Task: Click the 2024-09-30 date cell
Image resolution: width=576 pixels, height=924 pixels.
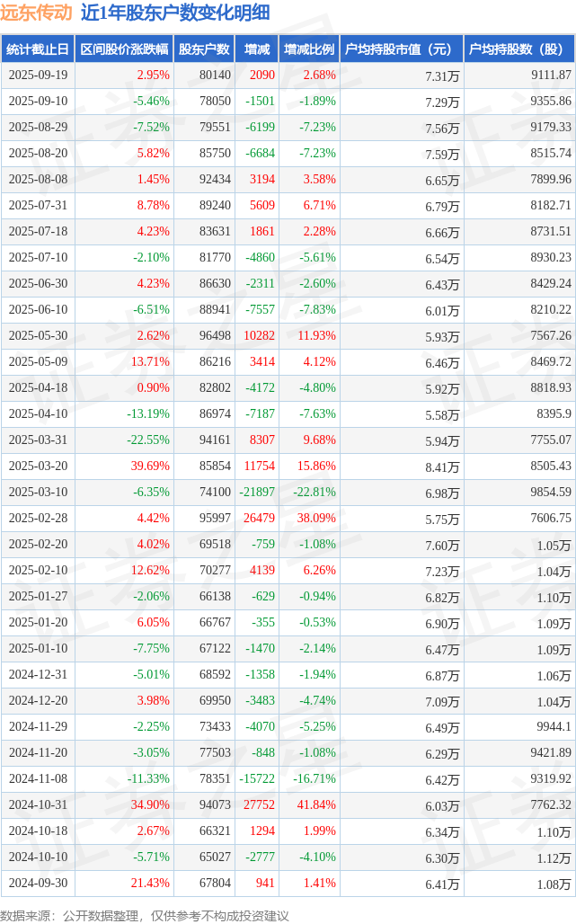Action: pyautogui.click(x=37, y=884)
